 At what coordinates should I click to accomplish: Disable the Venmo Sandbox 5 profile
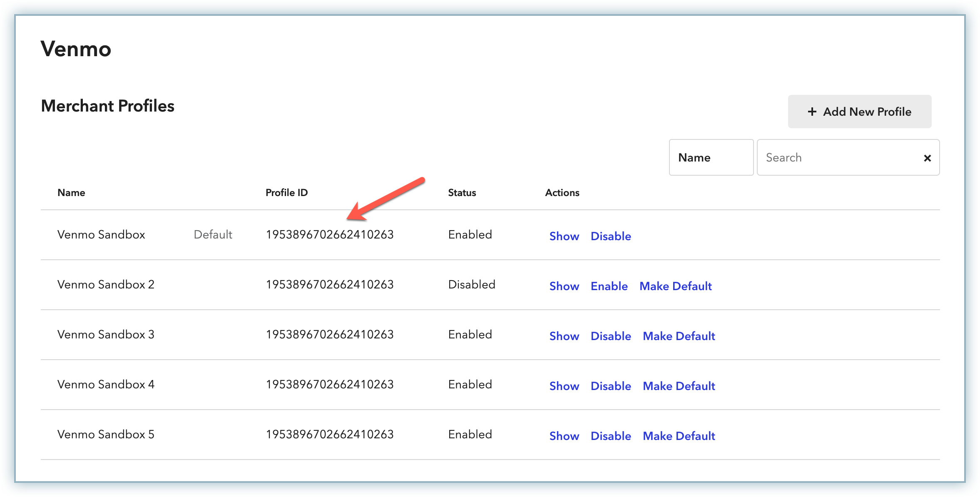[610, 436]
